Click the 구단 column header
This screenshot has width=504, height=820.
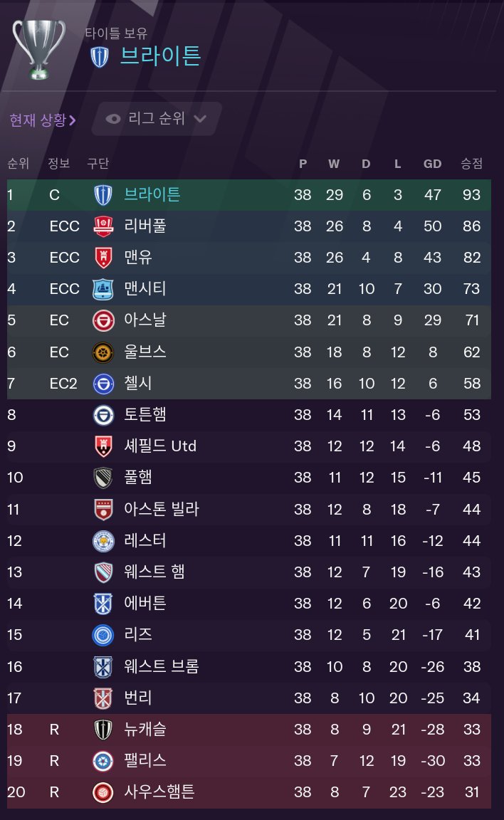click(x=98, y=164)
